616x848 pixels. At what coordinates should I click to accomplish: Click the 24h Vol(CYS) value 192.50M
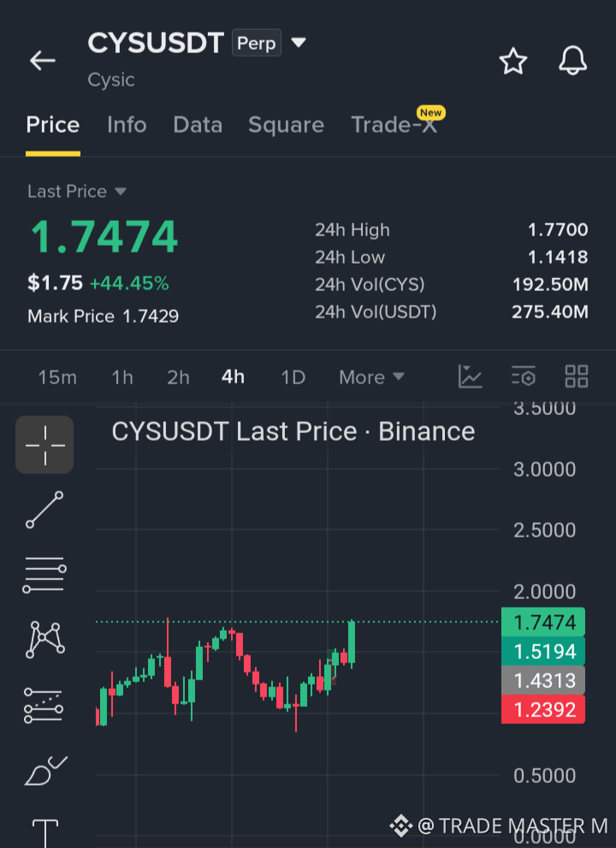point(550,284)
